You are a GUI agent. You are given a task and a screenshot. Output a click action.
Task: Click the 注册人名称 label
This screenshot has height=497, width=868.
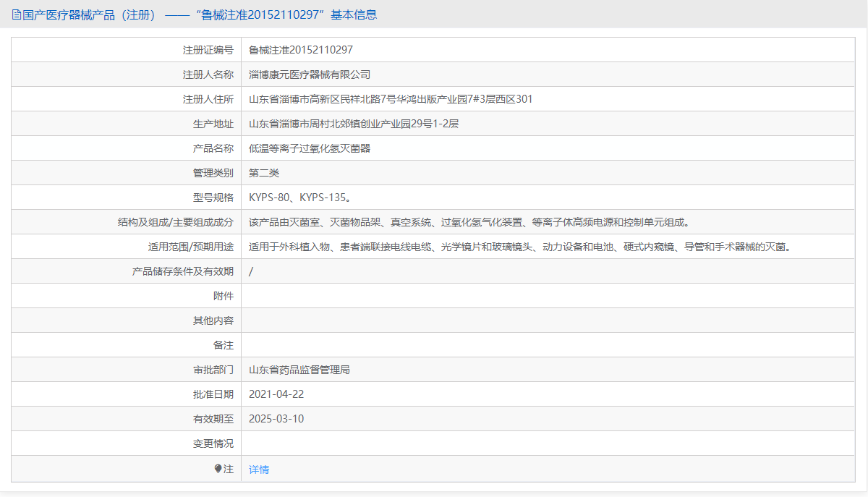coord(208,75)
